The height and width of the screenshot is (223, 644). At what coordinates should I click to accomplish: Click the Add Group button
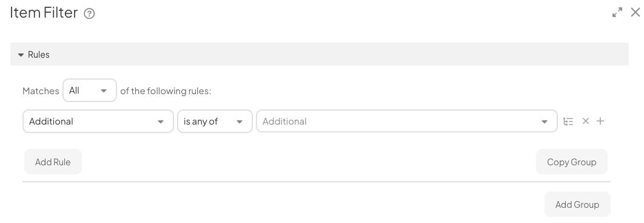(x=577, y=204)
